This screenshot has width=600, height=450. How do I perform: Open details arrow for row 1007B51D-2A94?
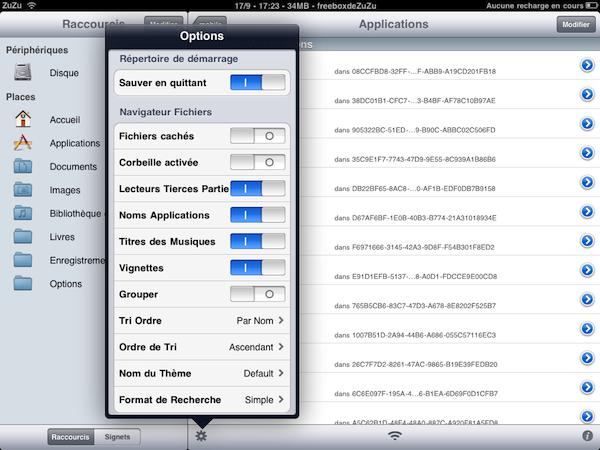pos(587,328)
